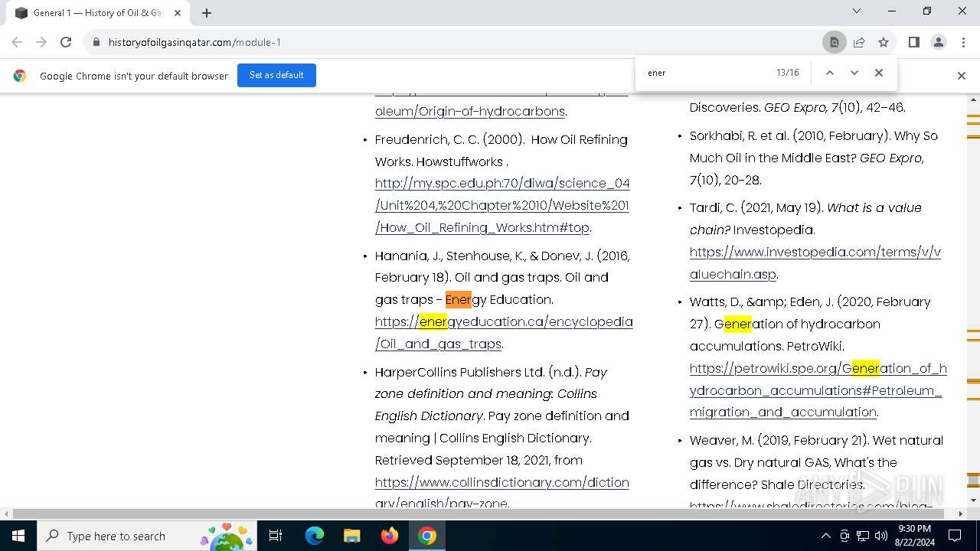Open the Investopedia value chain link
The height and width of the screenshot is (551, 980).
coord(815,262)
